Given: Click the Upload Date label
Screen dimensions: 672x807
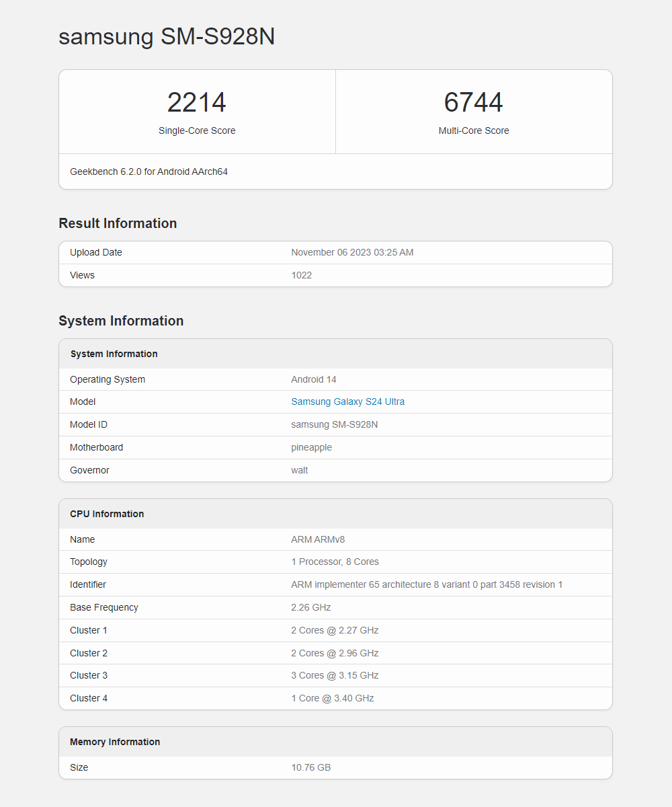Looking at the screenshot, I should tap(96, 252).
